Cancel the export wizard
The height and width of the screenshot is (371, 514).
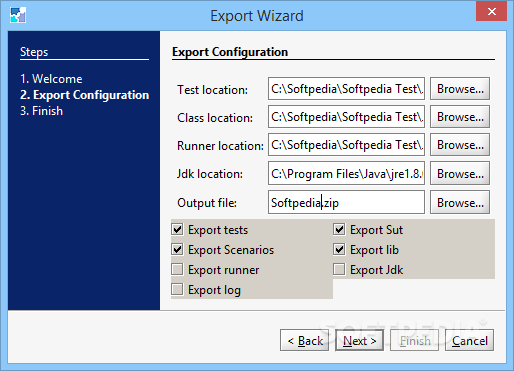point(469,340)
